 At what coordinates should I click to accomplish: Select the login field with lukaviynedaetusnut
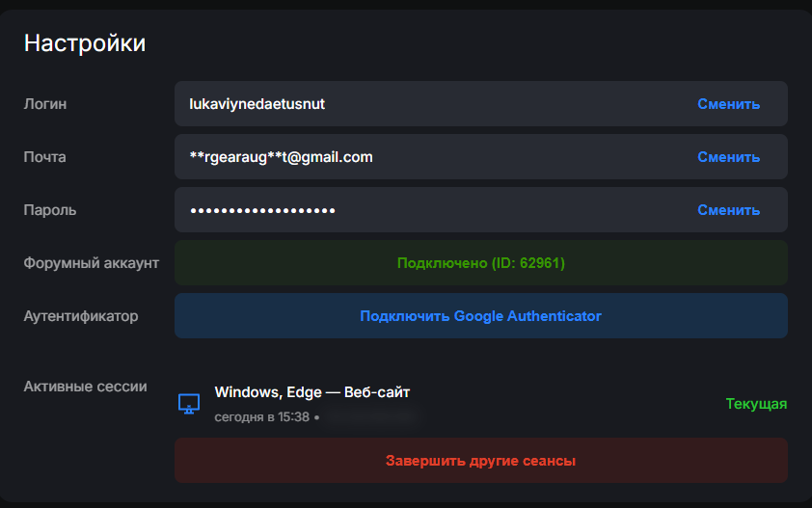(257, 104)
